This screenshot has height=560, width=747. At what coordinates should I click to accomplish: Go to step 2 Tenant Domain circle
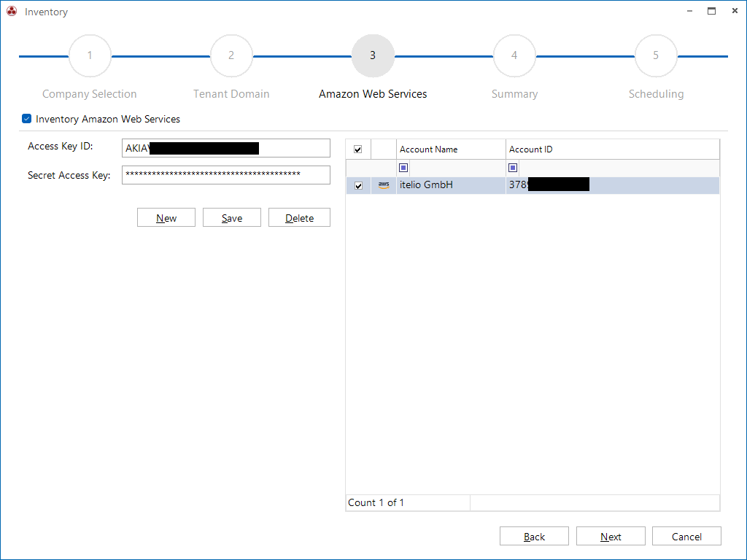tap(231, 55)
